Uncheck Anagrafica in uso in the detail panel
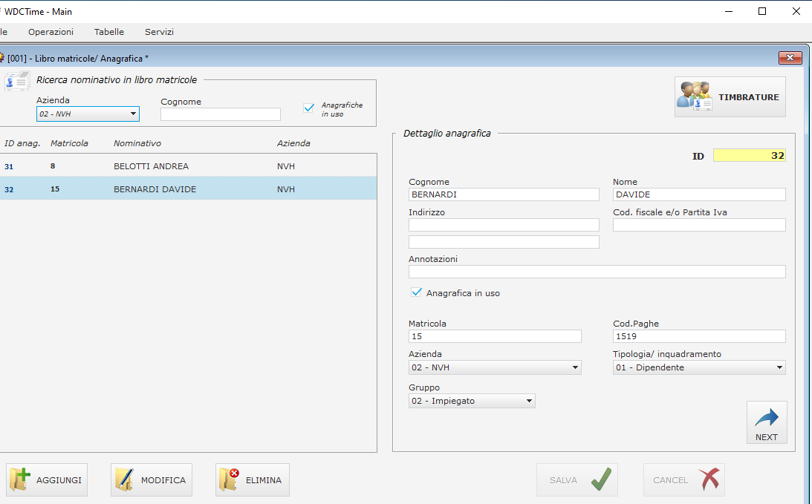Viewport: 812px width, 504px height. (x=416, y=292)
